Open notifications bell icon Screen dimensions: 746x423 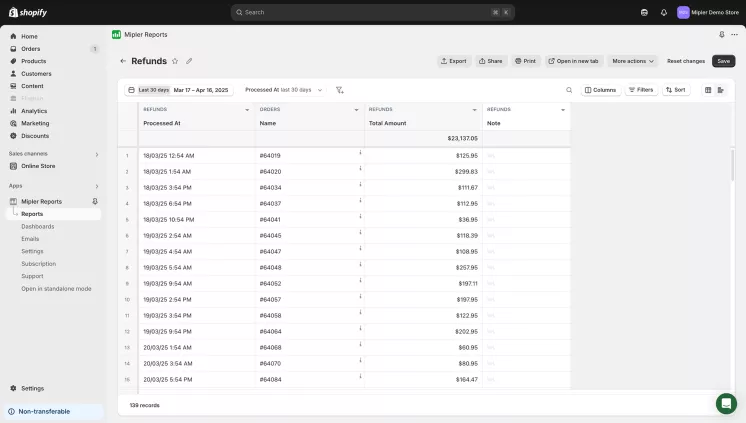point(664,12)
